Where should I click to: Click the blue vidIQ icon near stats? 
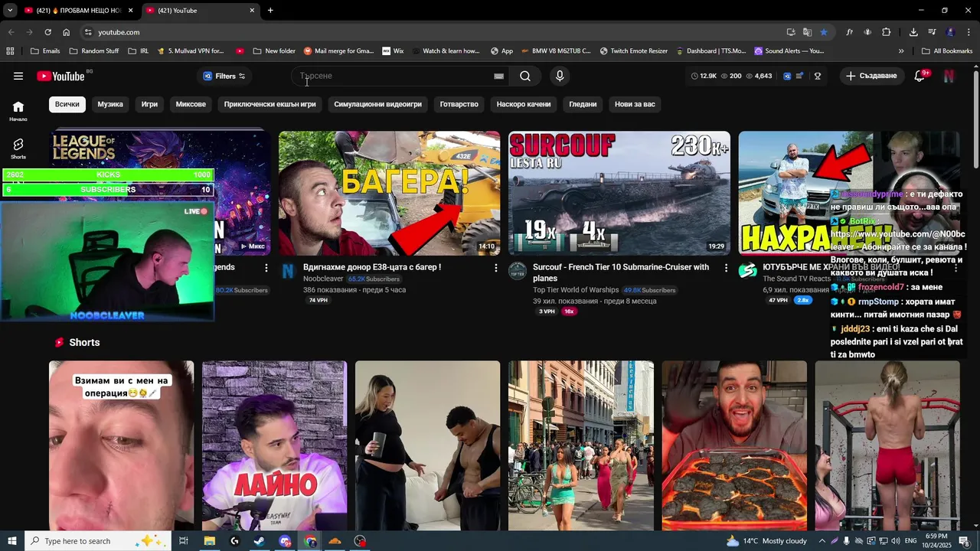pos(786,76)
